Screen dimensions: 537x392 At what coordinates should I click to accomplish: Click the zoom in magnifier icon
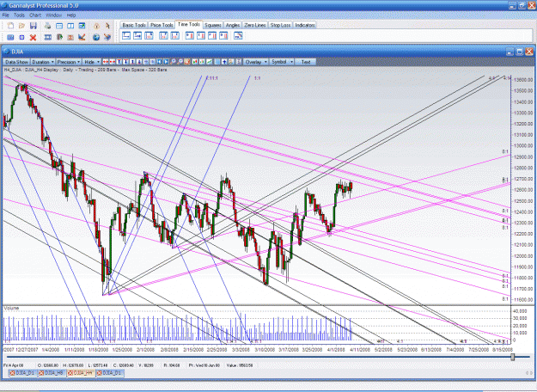click(x=173, y=62)
